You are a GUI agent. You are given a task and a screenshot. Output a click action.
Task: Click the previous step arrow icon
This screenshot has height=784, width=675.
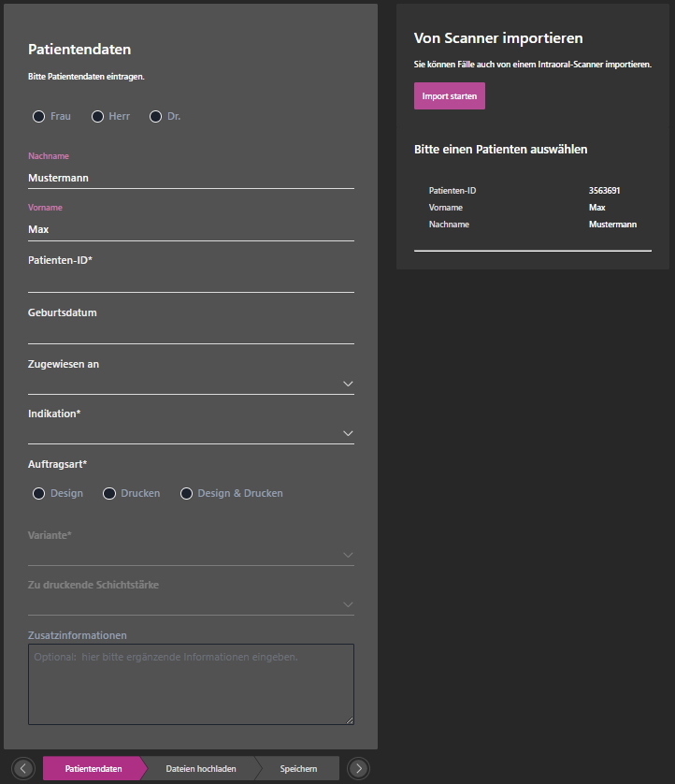coord(25,768)
